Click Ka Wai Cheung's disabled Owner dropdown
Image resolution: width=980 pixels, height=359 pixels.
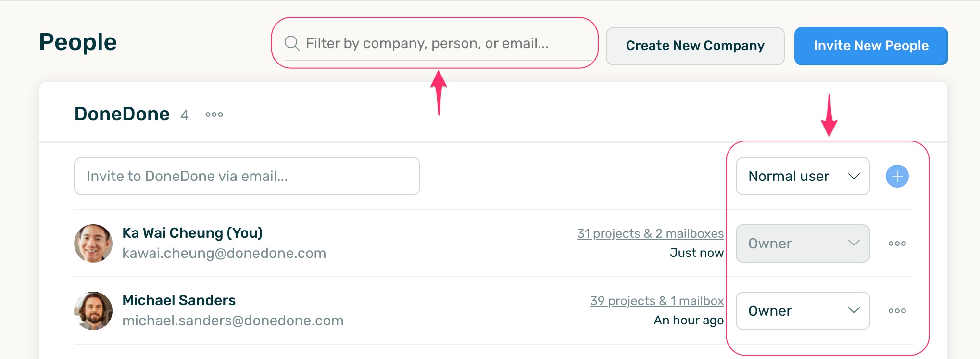point(803,244)
